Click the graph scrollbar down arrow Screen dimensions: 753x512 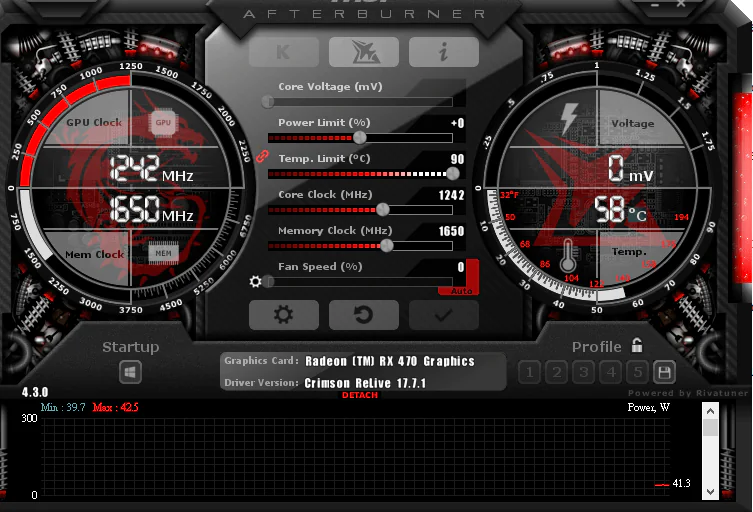click(x=710, y=491)
